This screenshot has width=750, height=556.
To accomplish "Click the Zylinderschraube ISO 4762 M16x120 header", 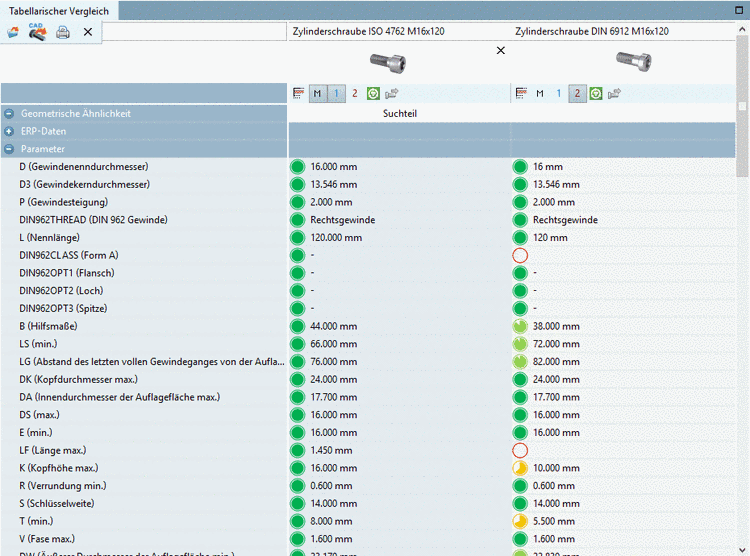I will 368,32.
